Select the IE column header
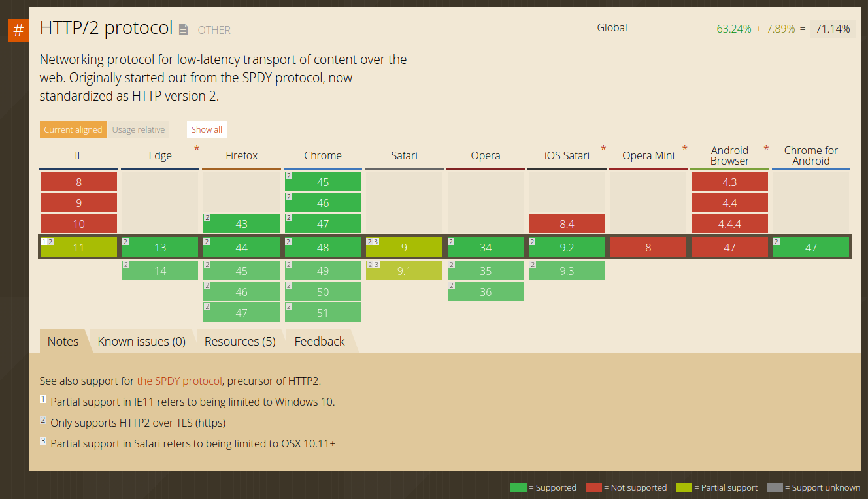 78,155
